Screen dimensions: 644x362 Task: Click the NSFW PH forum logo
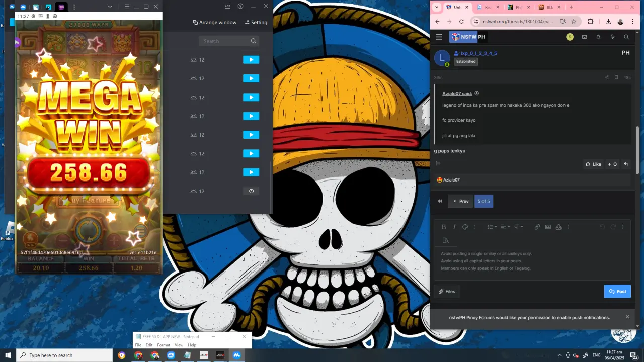pyautogui.click(x=468, y=37)
